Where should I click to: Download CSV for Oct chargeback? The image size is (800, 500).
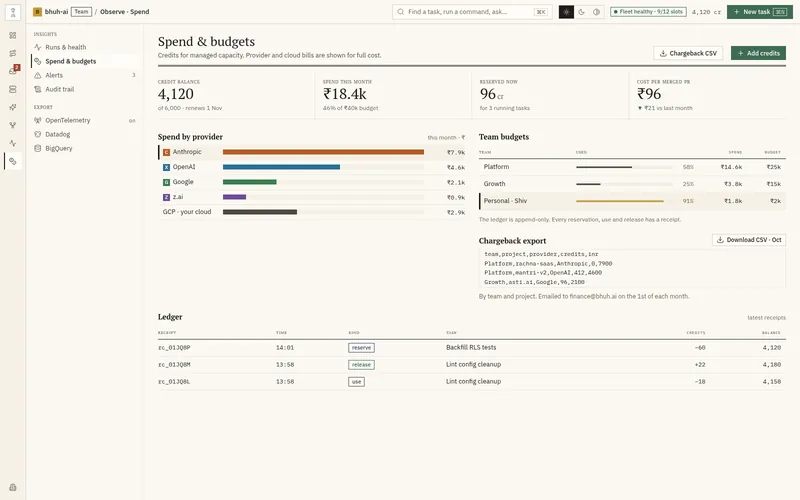(748, 240)
